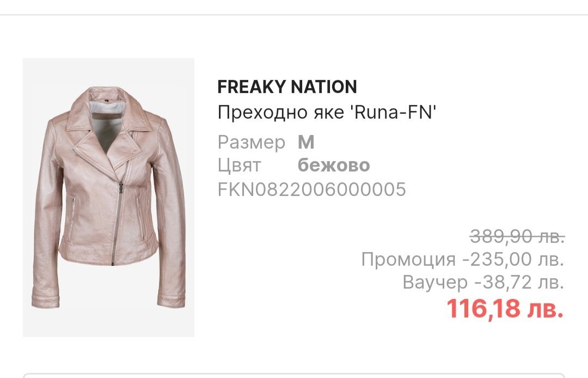This screenshot has width=588, height=378.
Task: Click the divider line above the product
Action: pos(294,15)
